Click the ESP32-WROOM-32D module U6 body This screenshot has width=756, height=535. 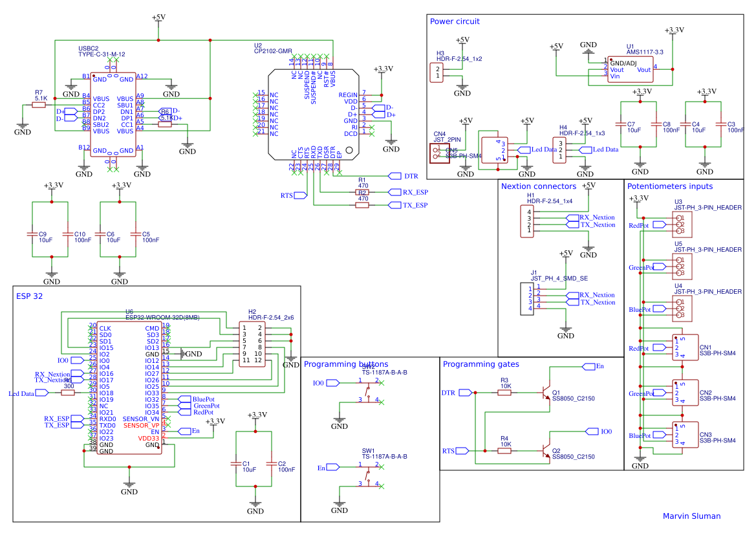[x=129, y=388]
